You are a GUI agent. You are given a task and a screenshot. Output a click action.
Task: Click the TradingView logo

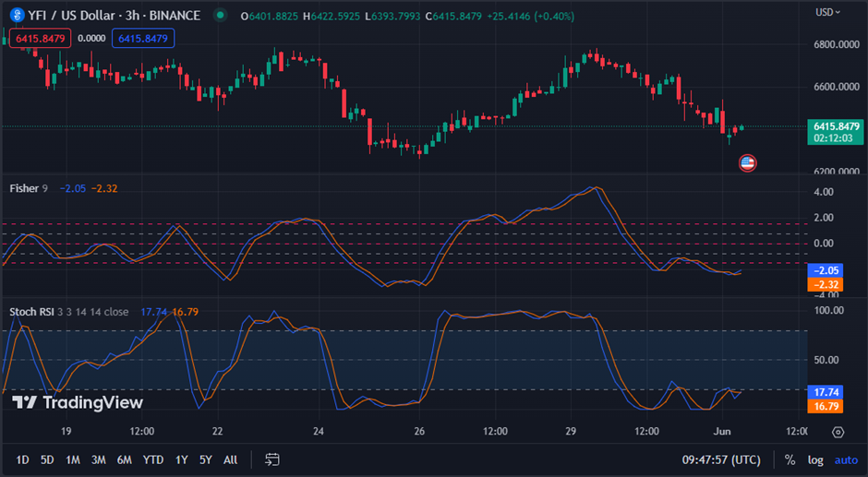click(78, 402)
